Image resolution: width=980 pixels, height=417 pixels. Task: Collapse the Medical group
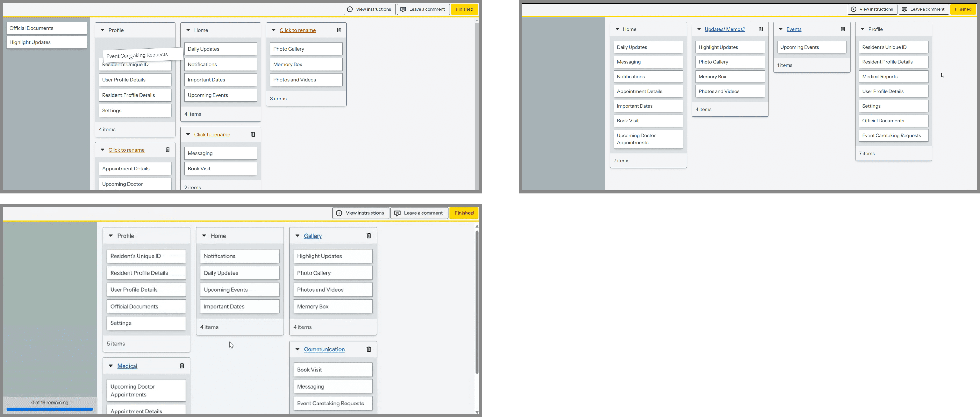point(111,366)
